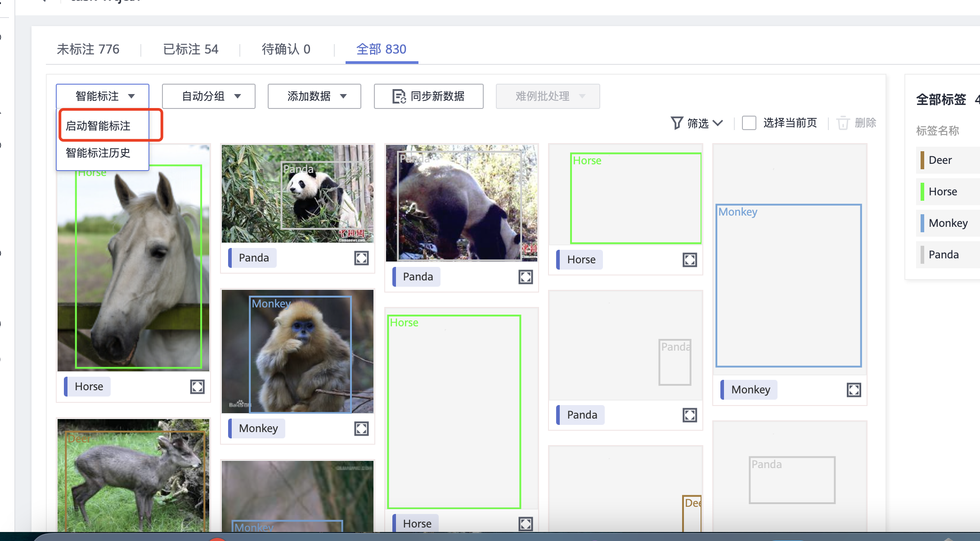The height and width of the screenshot is (541, 980).
Task: Open the 智能标注 dropdown
Action: 103,96
